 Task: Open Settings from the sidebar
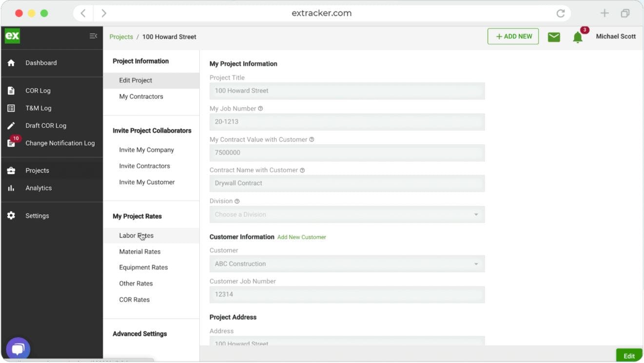[37, 215]
